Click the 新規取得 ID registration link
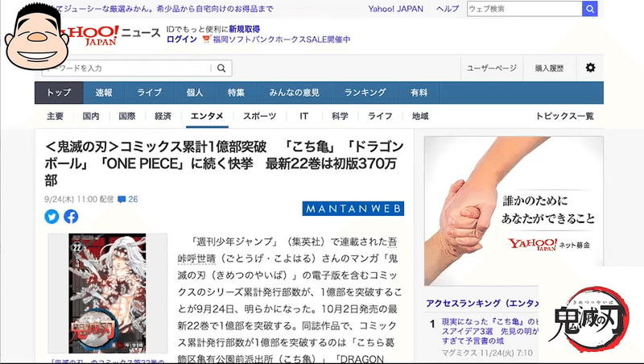Viewport: 644px width, 364px height. pyautogui.click(x=245, y=29)
